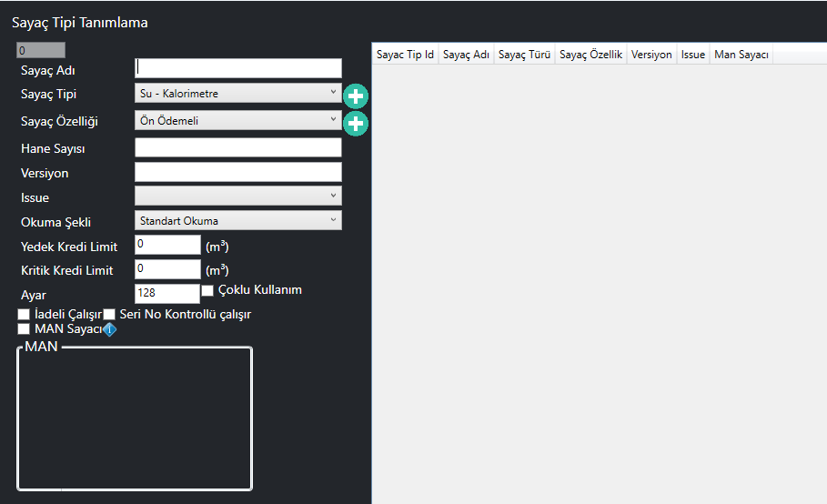Toggle the MAN Sayacı checkbox
Screen dimensions: 827x504
tap(24, 329)
